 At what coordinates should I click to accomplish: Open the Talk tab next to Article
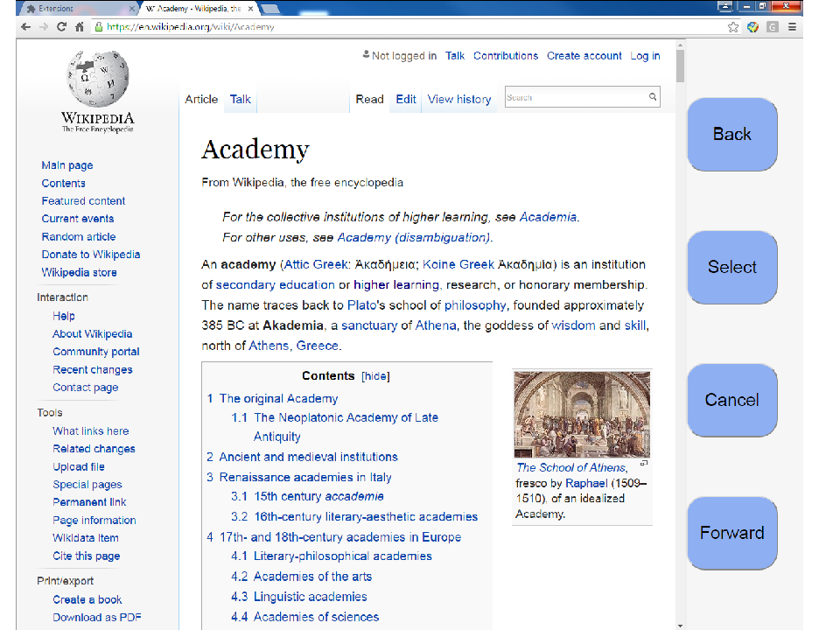coord(241,99)
